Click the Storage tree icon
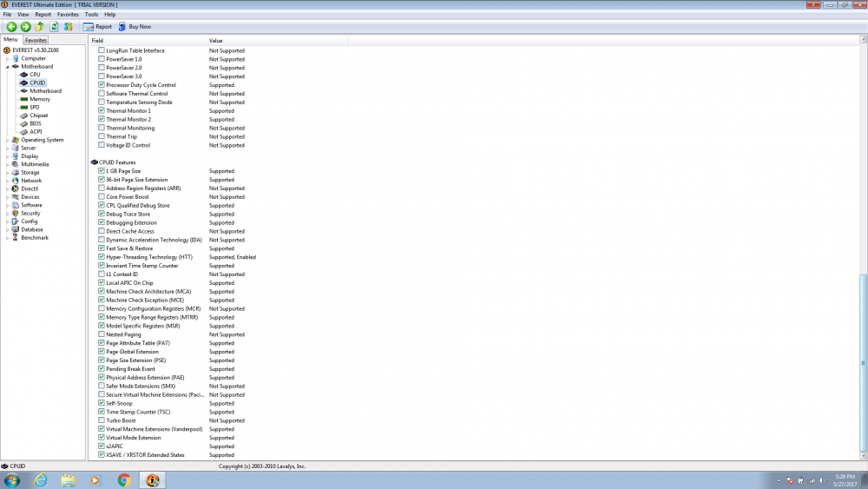Viewport: 868px width, 489px height. [x=16, y=172]
